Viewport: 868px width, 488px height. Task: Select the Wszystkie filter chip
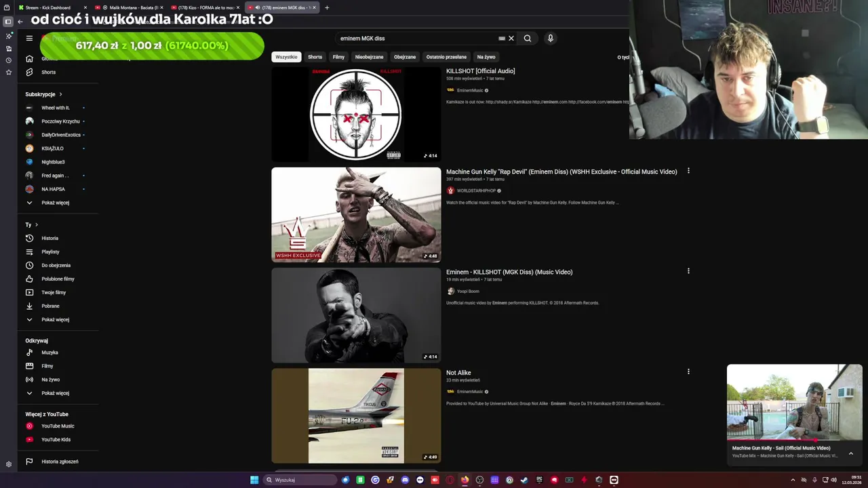click(286, 57)
